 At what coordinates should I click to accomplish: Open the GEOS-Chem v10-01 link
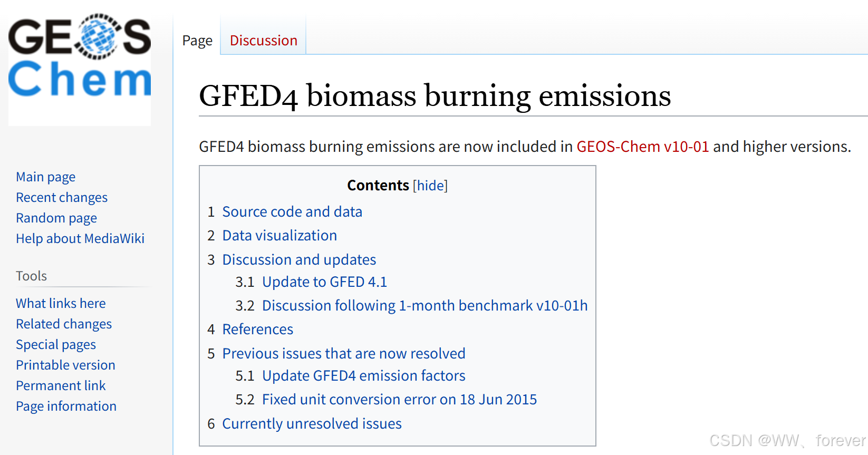[643, 147]
